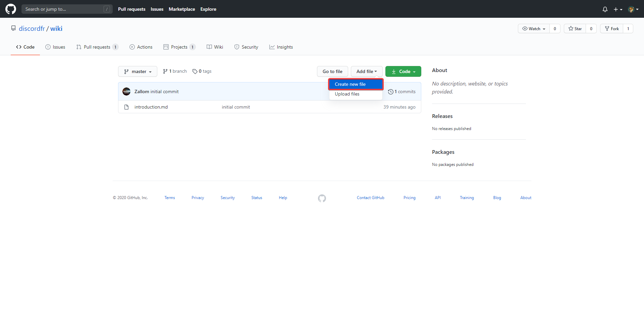This screenshot has width=644, height=314.
Task: Open the introduction.md file
Action: [151, 107]
